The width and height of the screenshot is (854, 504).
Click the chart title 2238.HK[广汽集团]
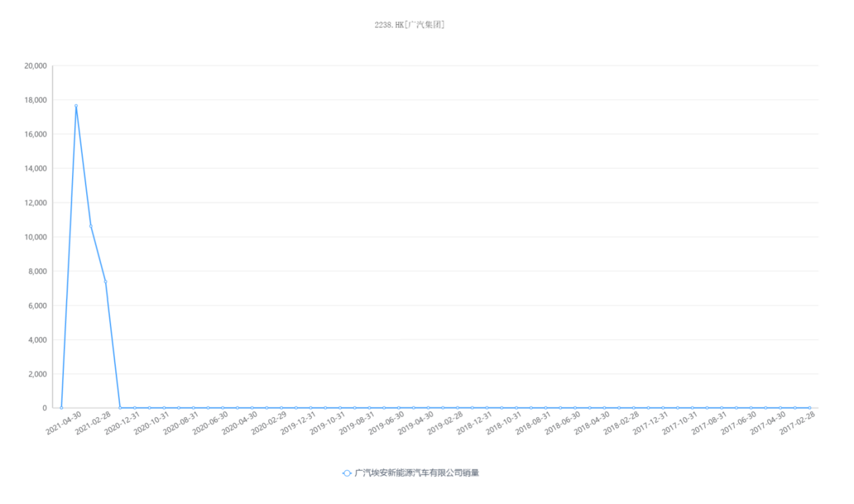click(x=409, y=25)
